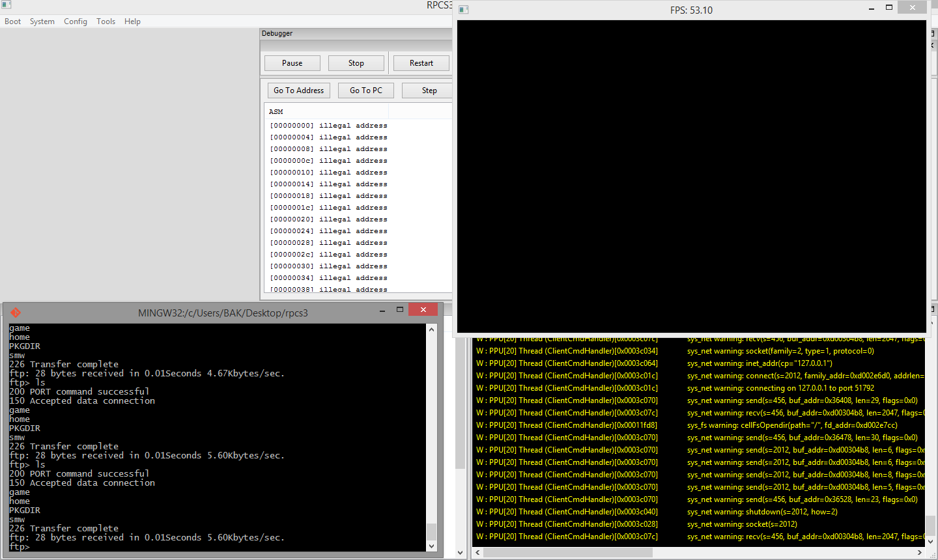Click the Restart button in the Debugger
This screenshot has width=938, height=560.
point(421,63)
